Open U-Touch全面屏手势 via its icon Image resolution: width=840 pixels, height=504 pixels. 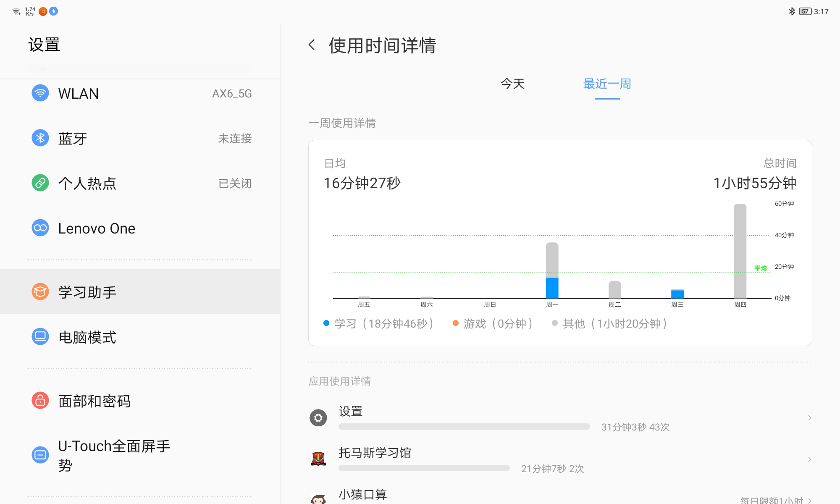(x=40, y=454)
